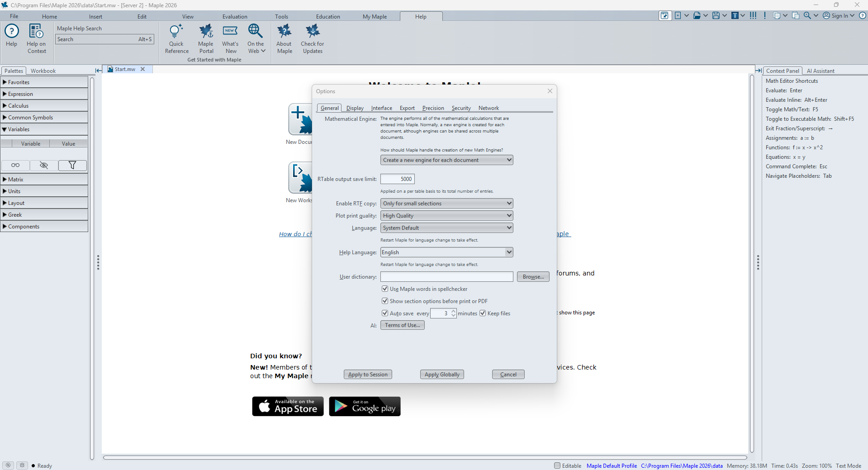Click the top-right help circle icon

[863, 16]
